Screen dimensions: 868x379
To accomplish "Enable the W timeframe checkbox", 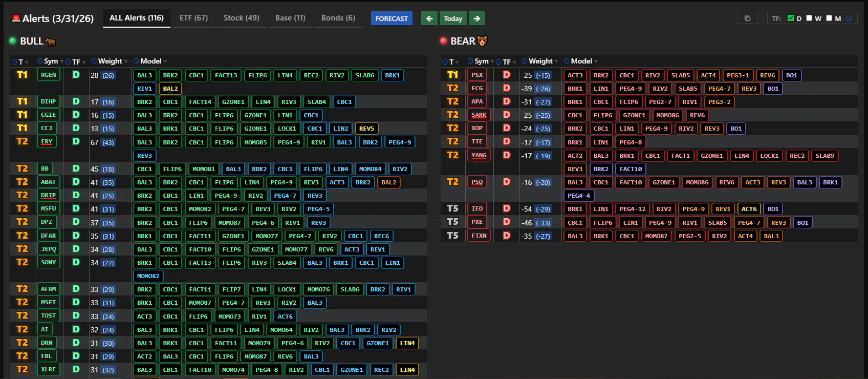I will pyautogui.click(x=809, y=18).
